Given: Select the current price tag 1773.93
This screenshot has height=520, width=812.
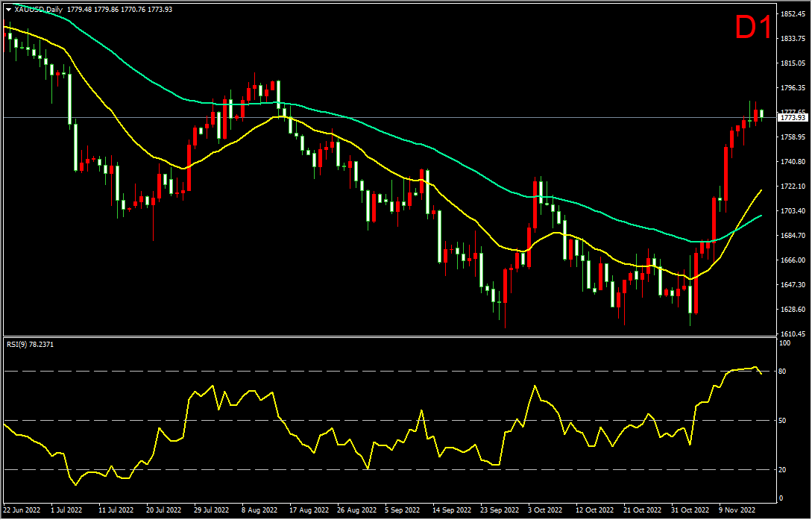Looking at the screenshot, I should pyautogui.click(x=793, y=118).
